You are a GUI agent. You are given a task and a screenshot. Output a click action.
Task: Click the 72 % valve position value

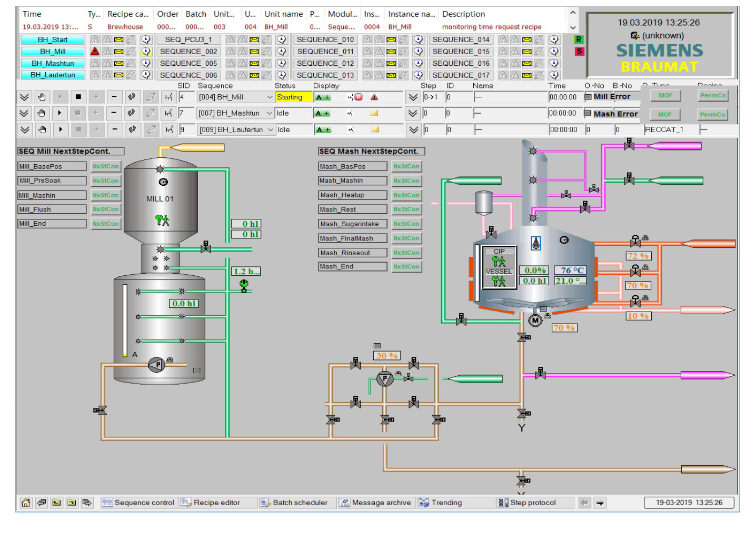point(638,256)
